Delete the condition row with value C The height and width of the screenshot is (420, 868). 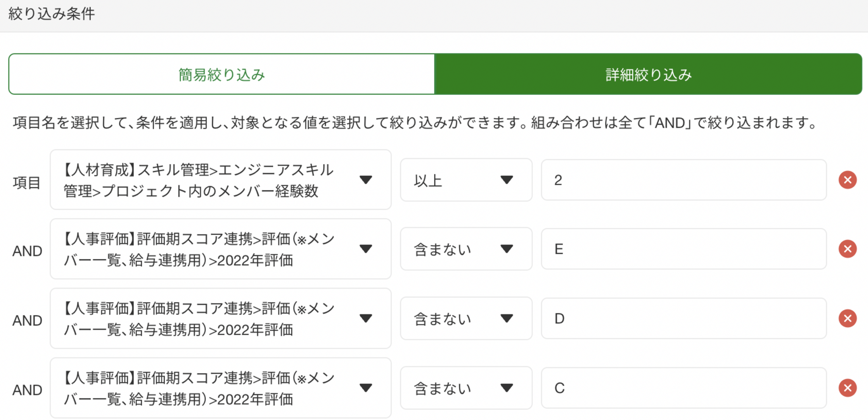coord(847,388)
